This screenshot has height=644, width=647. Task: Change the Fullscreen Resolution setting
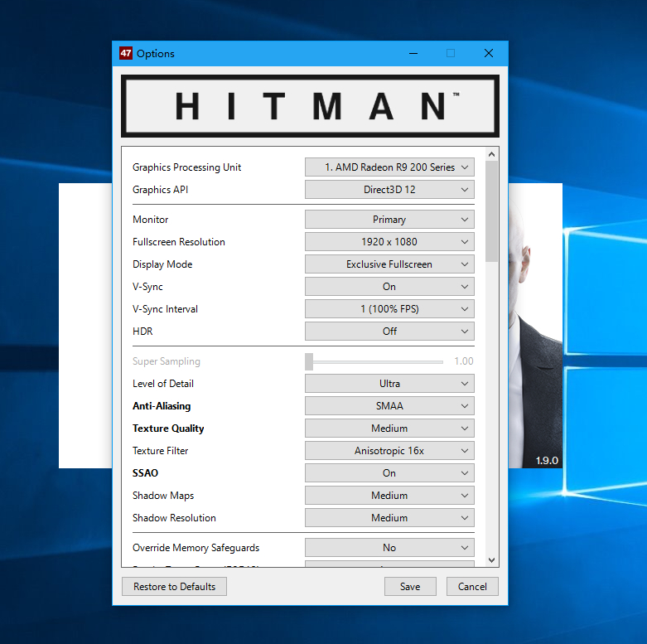tap(389, 242)
